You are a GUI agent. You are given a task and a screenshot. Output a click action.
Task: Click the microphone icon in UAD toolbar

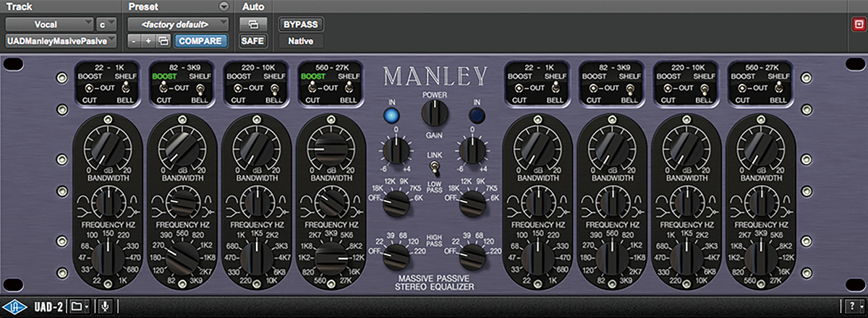(x=105, y=307)
